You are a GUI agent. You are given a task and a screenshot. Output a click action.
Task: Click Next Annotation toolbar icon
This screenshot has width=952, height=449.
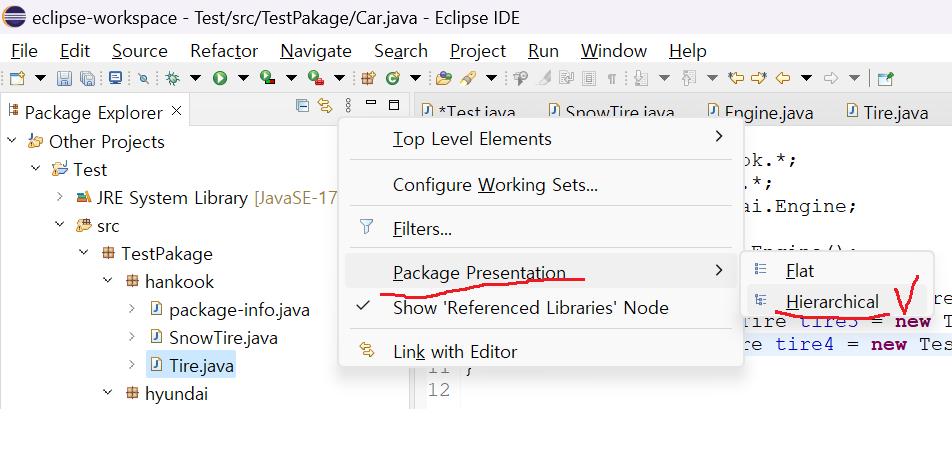[x=641, y=78]
